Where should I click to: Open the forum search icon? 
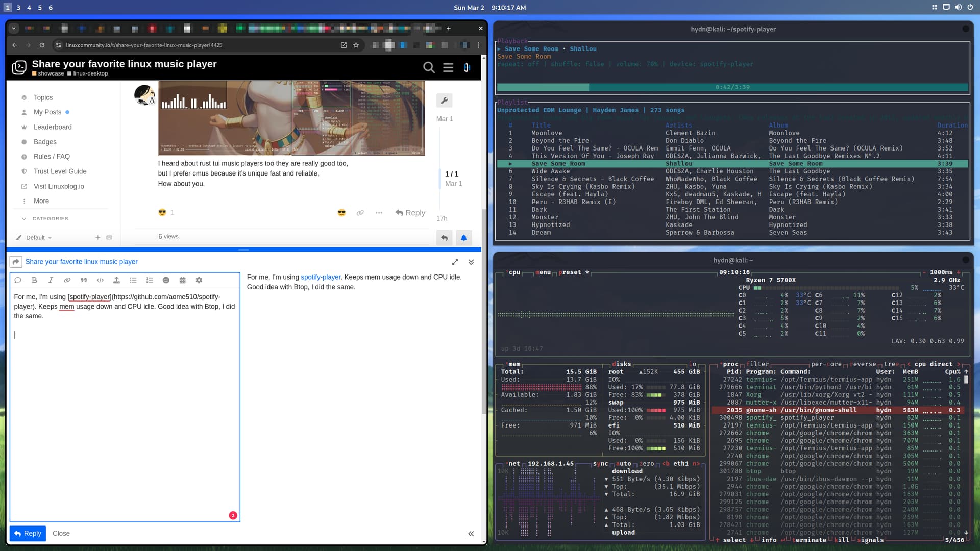pos(429,67)
